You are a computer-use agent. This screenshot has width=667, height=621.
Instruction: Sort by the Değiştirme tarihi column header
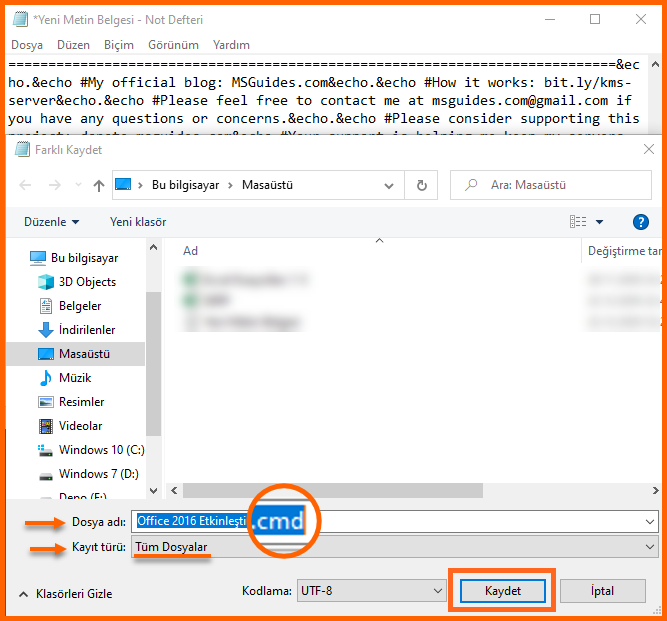click(624, 251)
